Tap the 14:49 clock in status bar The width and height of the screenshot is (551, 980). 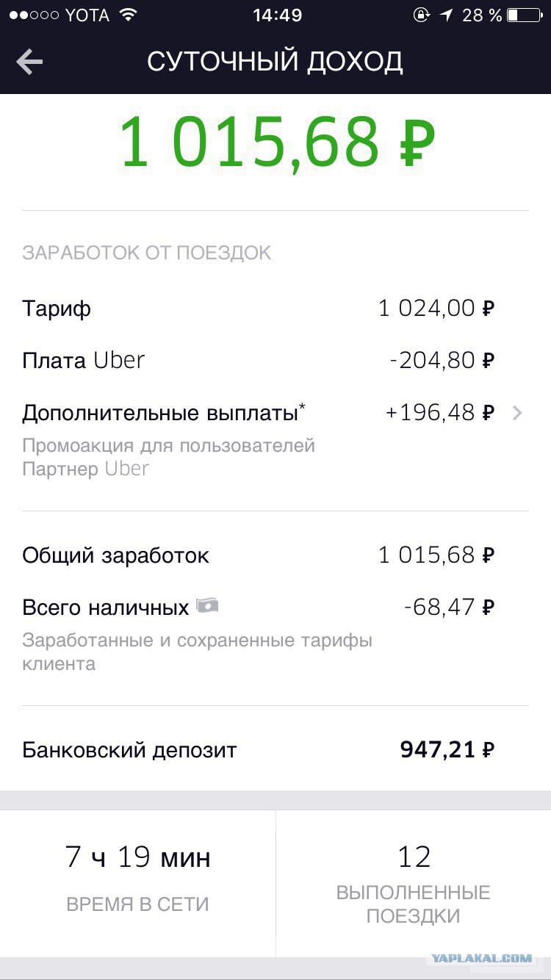tap(278, 15)
